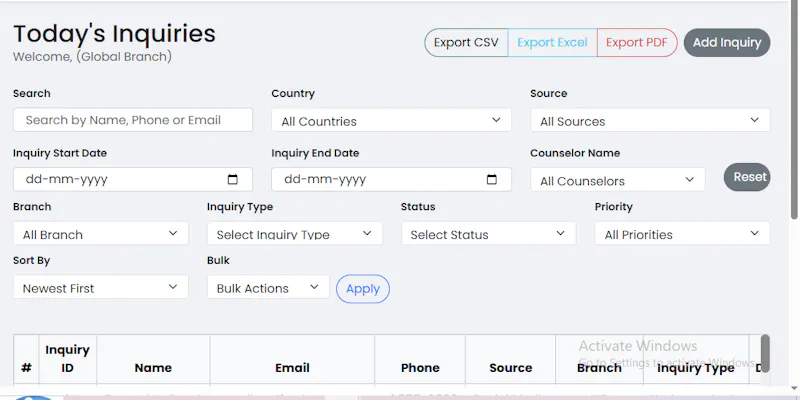Click the Inquiry ID column header
This screenshot has height=400, width=800.
[x=67, y=359]
